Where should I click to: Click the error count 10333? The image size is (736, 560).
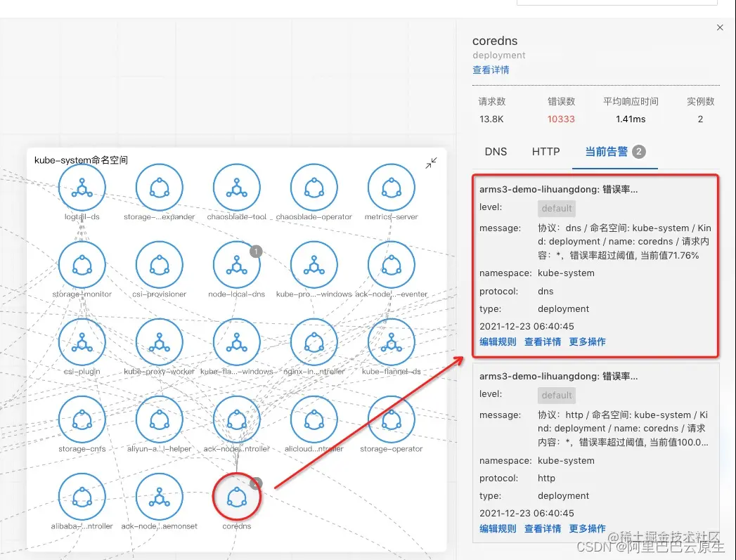click(x=561, y=119)
